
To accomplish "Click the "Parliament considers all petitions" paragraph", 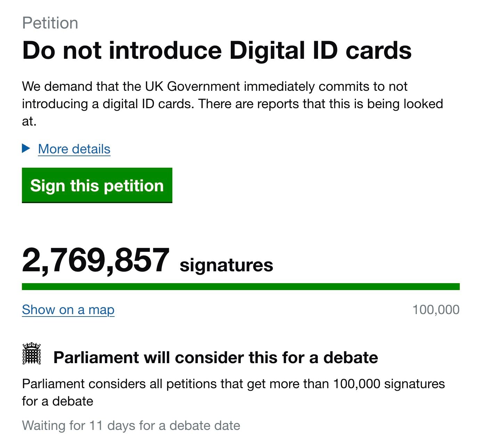I will pos(233,384).
